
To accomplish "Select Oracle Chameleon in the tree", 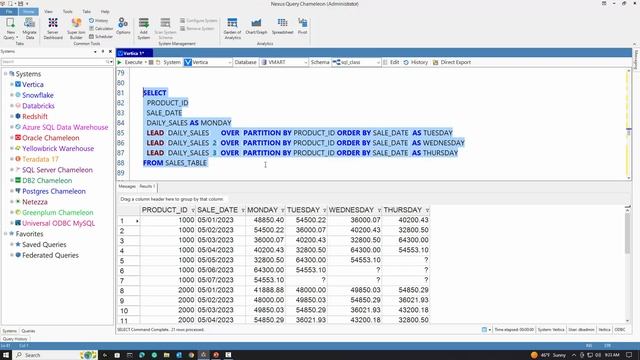I will click(x=51, y=138).
